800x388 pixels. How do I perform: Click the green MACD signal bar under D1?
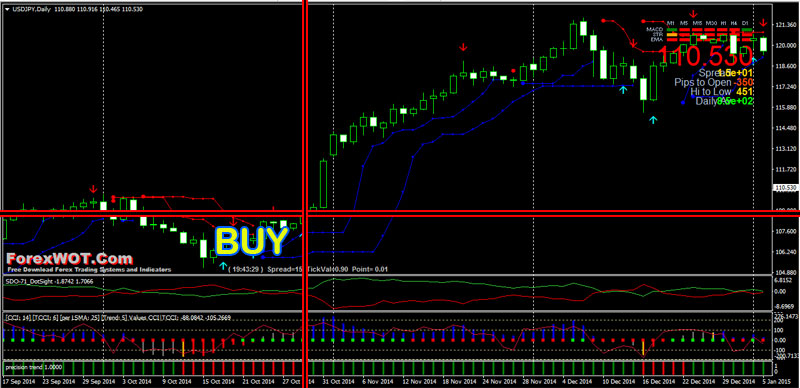[746, 30]
